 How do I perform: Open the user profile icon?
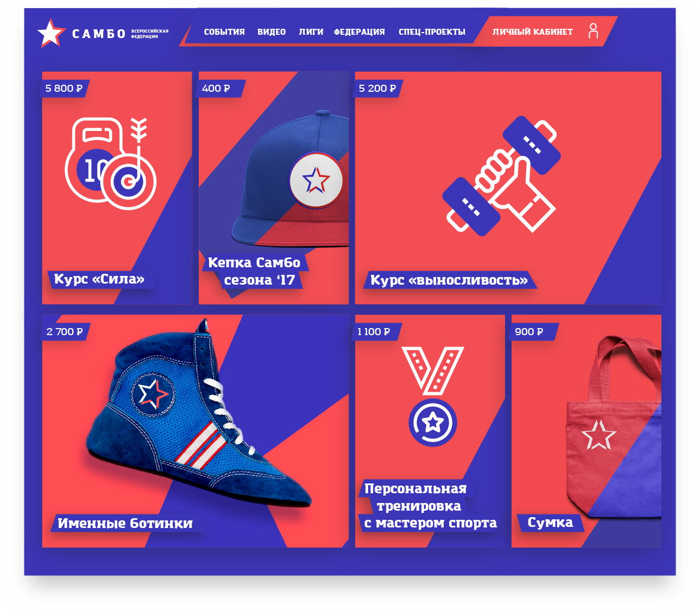point(593,31)
